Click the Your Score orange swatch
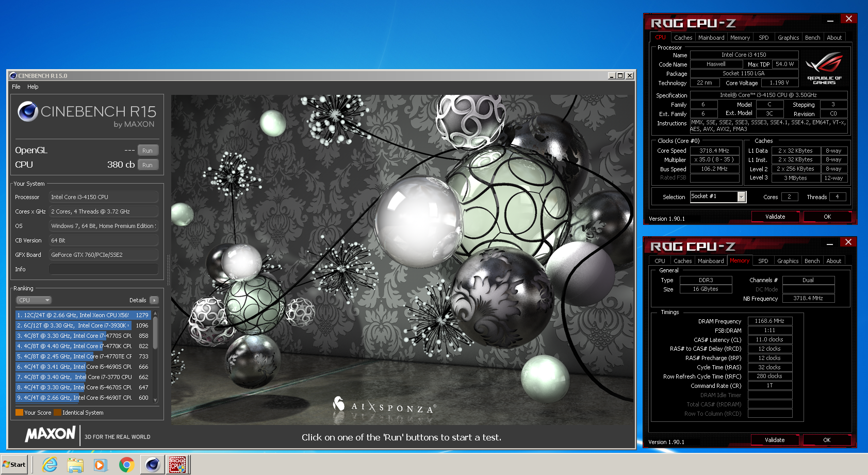This screenshot has width=868, height=475. pyautogui.click(x=19, y=413)
